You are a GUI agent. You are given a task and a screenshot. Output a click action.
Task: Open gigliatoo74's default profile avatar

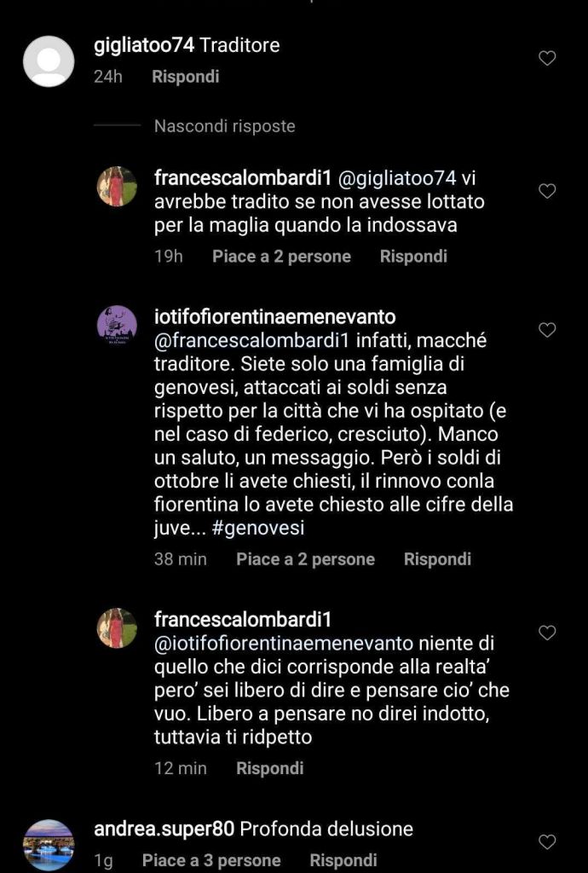coord(49,61)
